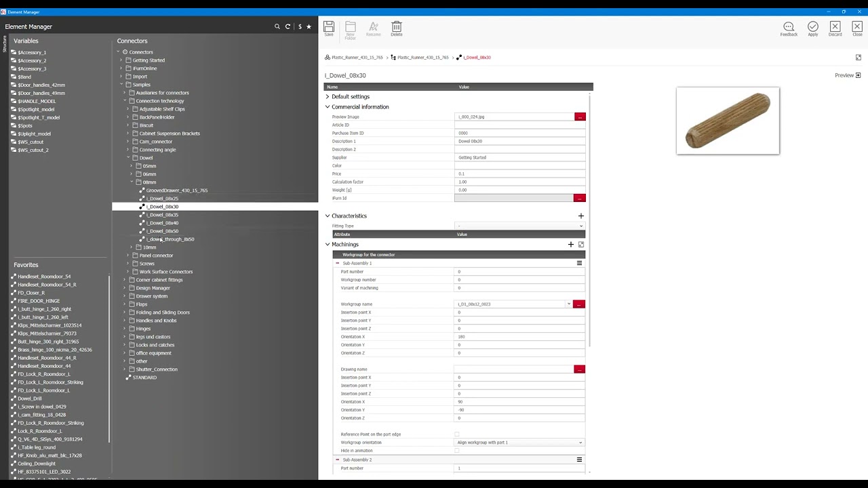The image size is (868, 488).
Task: Click the New Folder toolbar icon
Action: (x=351, y=30)
